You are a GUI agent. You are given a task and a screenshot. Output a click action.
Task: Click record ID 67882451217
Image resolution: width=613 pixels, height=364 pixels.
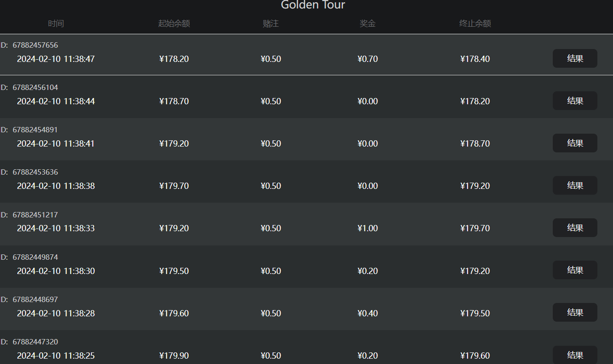[35, 215]
